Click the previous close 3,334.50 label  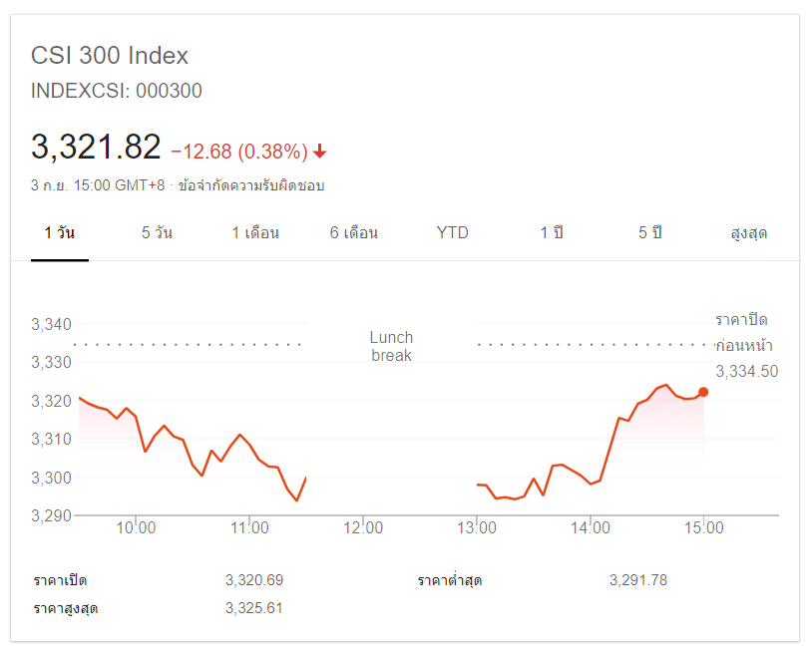click(746, 372)
